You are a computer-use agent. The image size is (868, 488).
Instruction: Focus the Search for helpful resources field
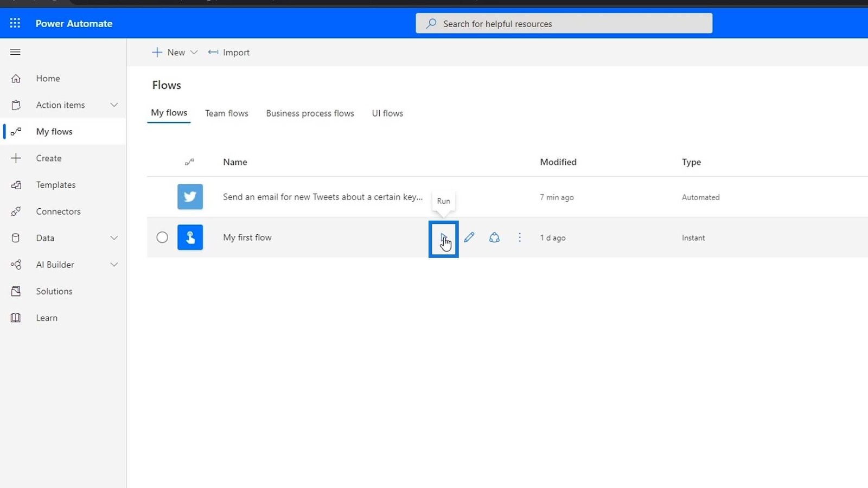[x=564, y=23]
